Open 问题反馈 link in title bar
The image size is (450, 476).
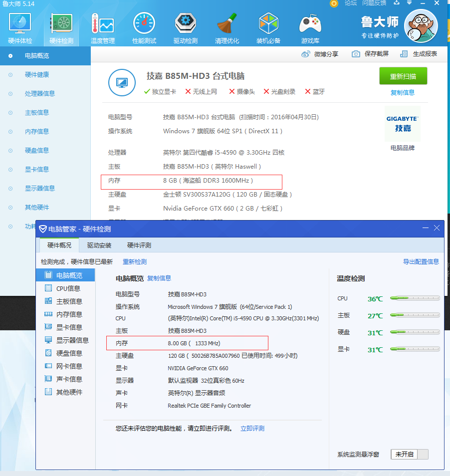(374, 3)
